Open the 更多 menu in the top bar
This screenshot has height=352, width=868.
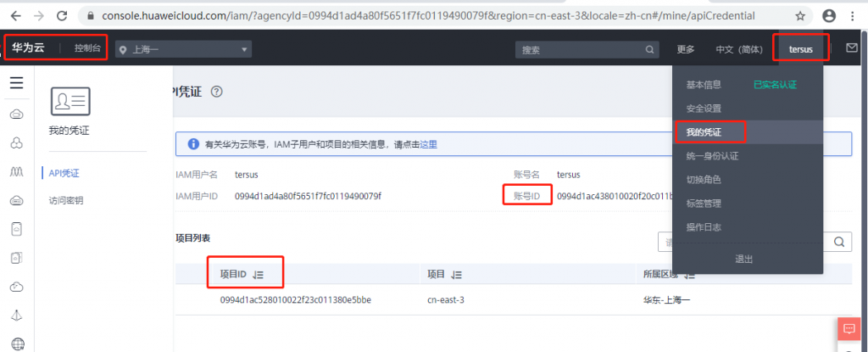pos(685,49)
